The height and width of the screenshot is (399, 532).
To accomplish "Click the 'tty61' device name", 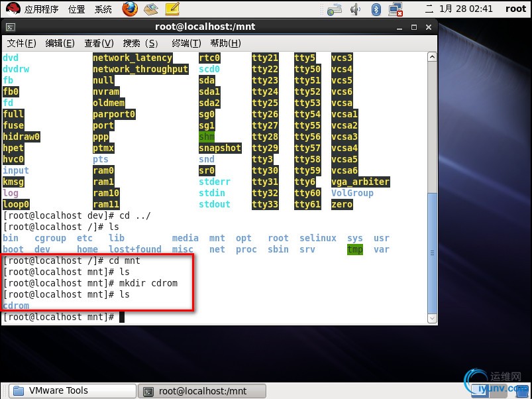I will [307, 204].
